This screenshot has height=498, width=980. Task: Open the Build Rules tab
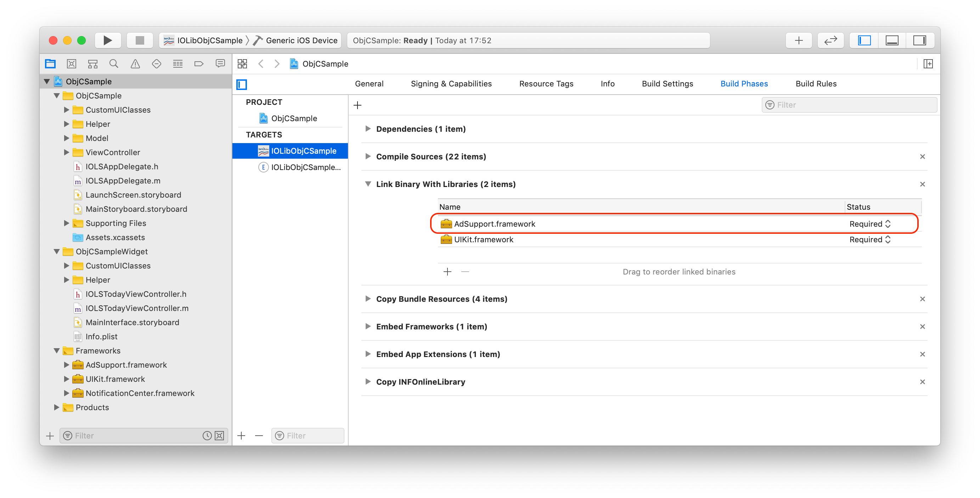(816, 84)
